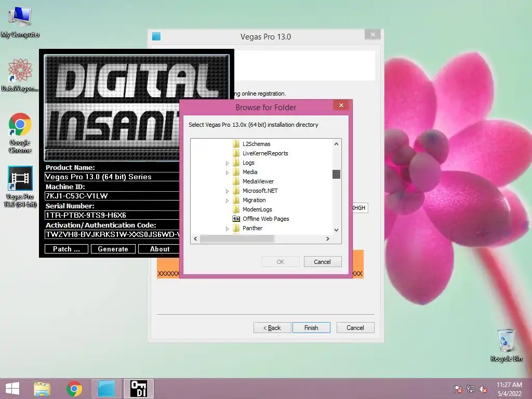Click < Back in Vegas Pro installer
The width and height of the screenshot is (532, 399).
click(x=272, y=328)
